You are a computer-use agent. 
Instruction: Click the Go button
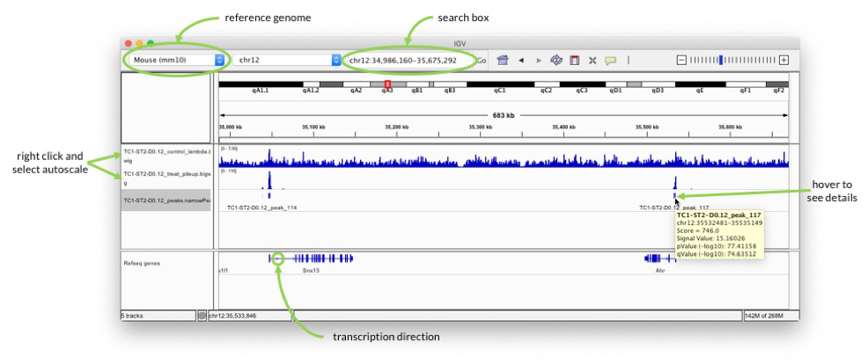pyautogui.click(x=481, y=61)
